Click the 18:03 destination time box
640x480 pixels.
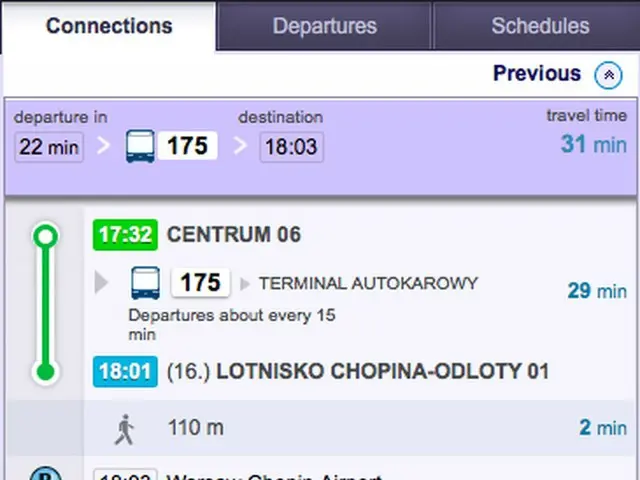[x=291, y=147]
